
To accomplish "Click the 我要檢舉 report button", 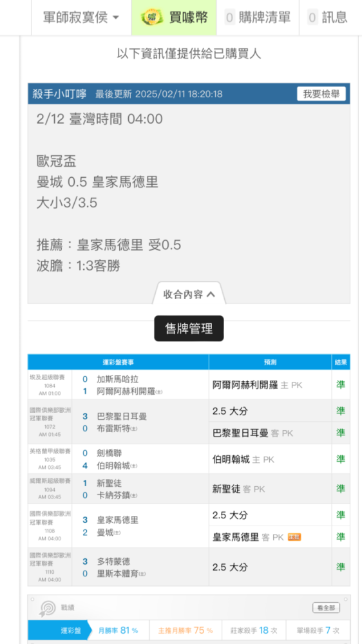I will coord(321,93).
